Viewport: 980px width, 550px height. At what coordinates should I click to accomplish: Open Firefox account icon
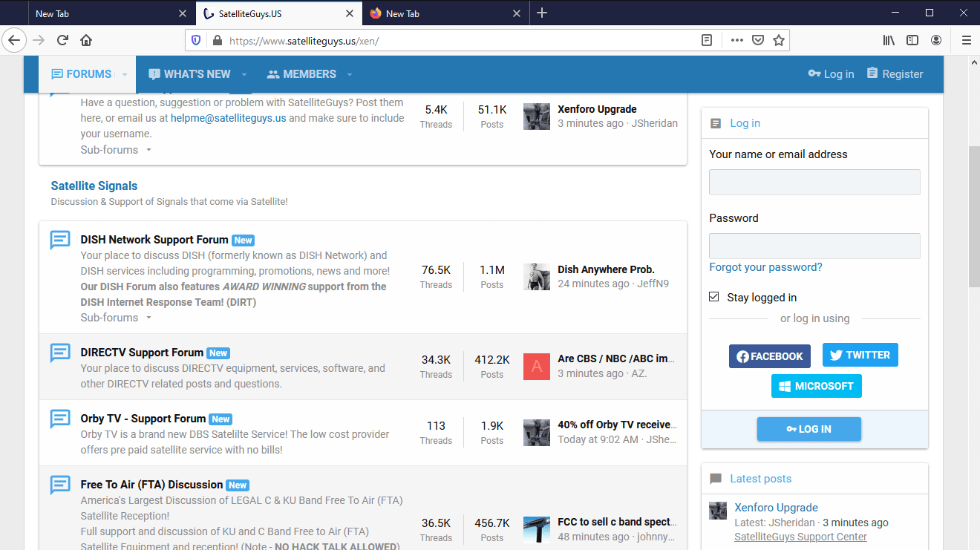(937, 41)
